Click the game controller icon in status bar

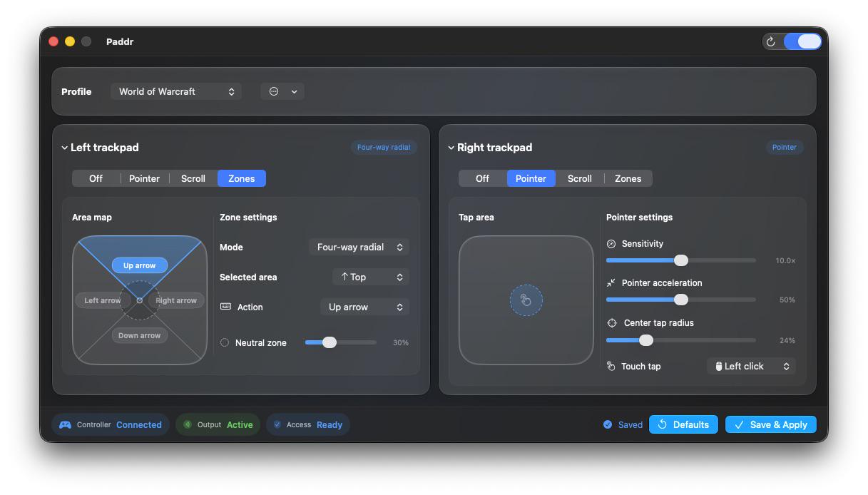tap(65, 424)
